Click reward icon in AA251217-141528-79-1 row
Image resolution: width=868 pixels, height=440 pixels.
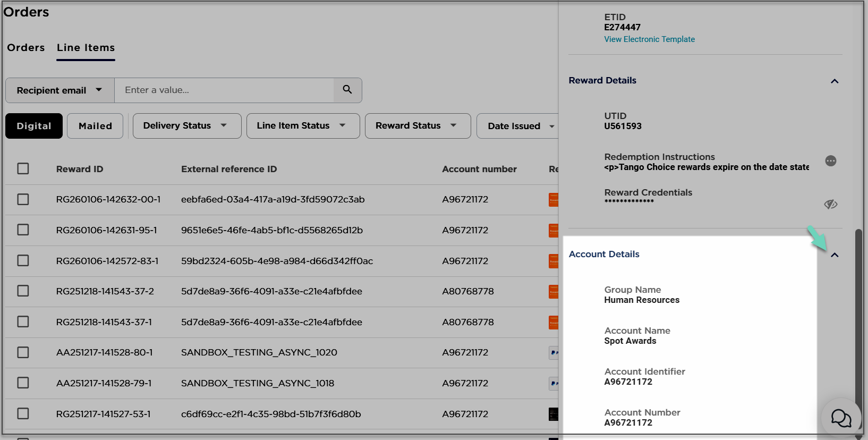(554, 383)
